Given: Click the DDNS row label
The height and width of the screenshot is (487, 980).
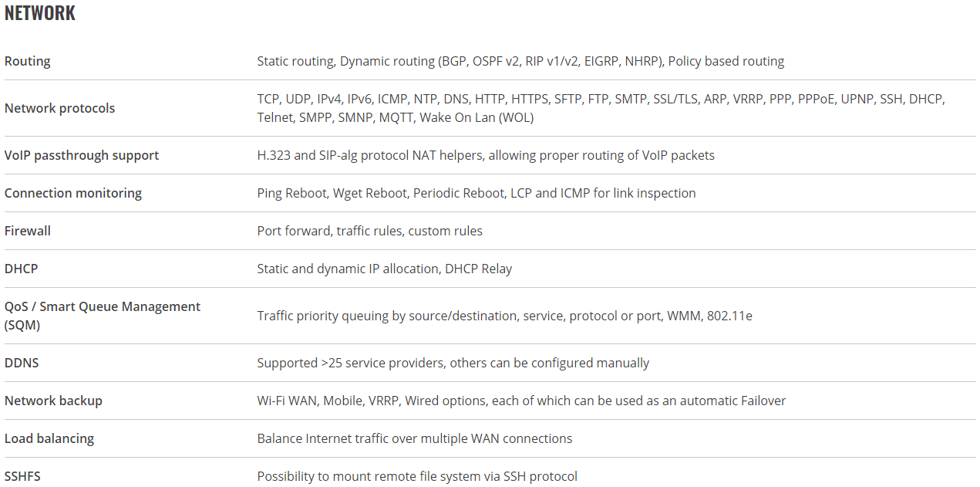Looking at the screenshot, I should (x=22, y=363).
